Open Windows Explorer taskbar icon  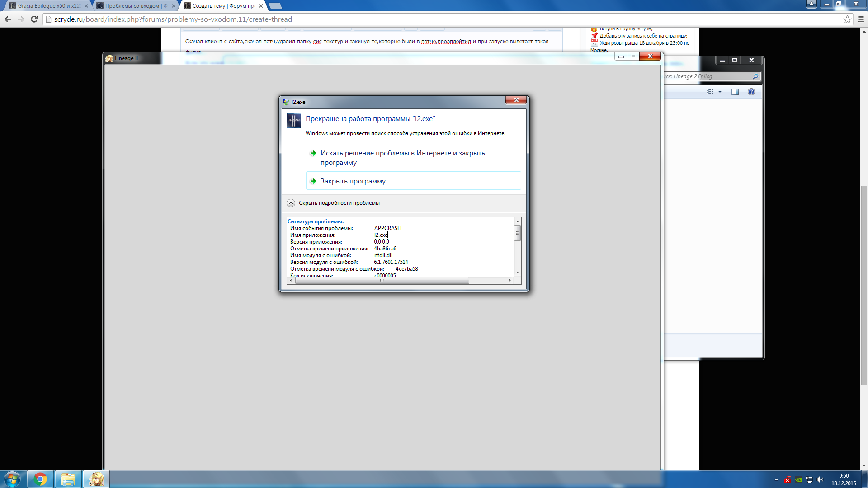tap(68, 479)
